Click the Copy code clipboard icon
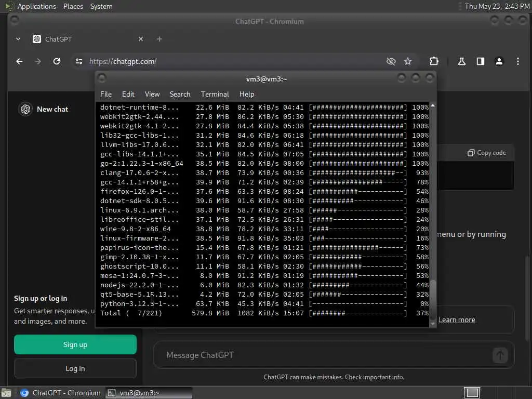The width and height of the screenshot is (532, 399). pos(471,153)
